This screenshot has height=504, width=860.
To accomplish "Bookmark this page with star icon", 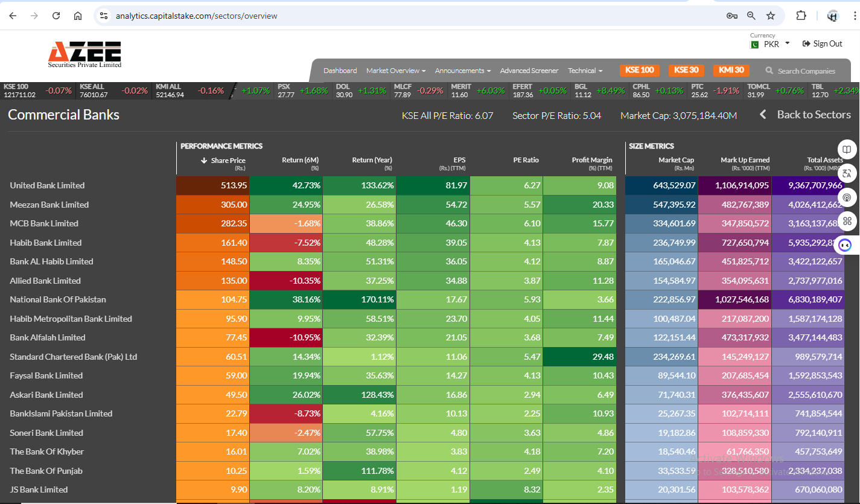I will [771, 16].
